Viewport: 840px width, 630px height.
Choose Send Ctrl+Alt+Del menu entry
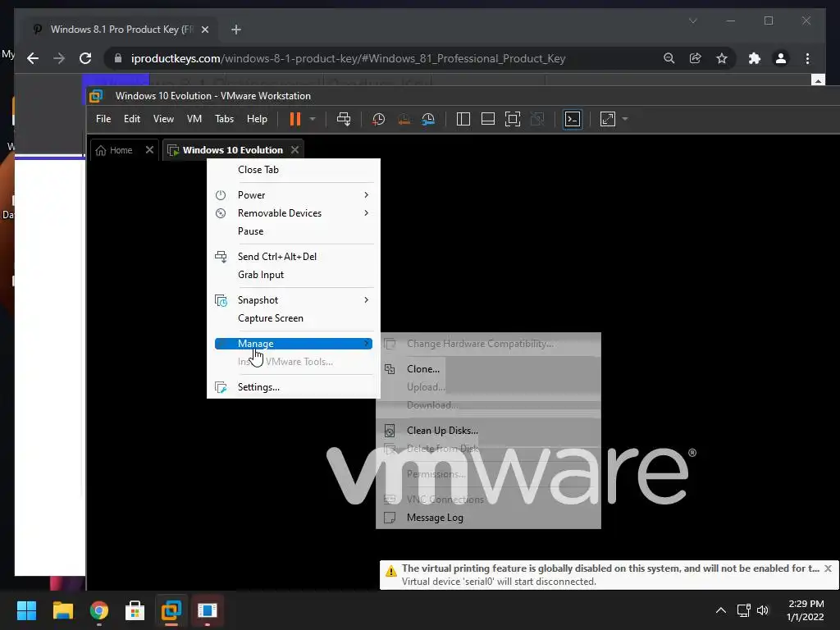pos(294,257)
